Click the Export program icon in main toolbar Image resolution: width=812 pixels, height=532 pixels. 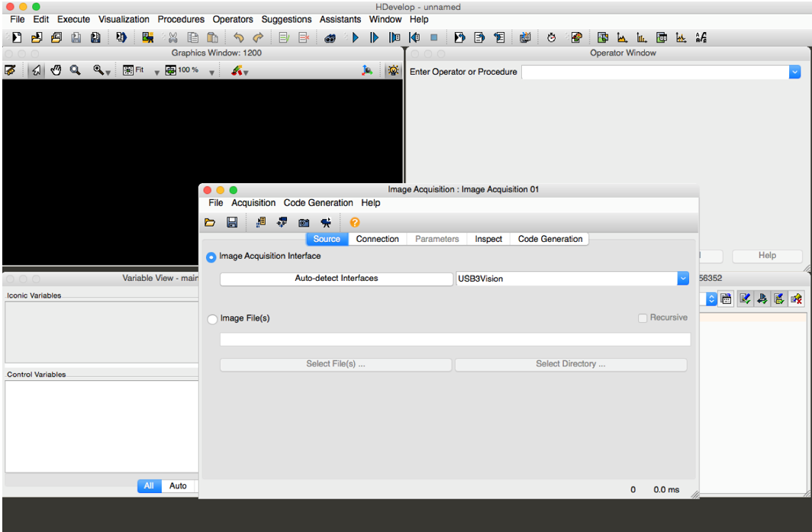click(x=121, y=37)
